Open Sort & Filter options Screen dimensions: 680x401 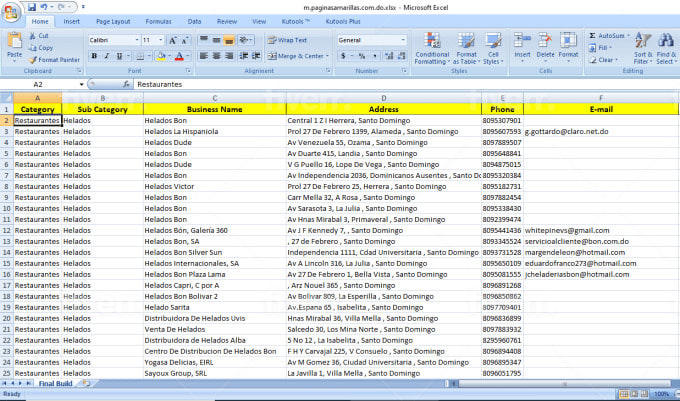click(x=643, y=49)
